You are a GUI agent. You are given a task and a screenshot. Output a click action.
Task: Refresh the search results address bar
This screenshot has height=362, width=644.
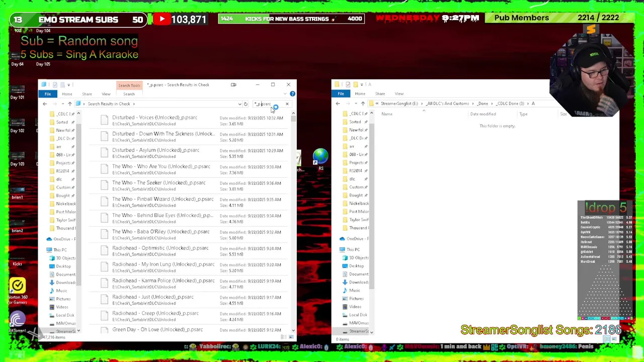[246, 104]
